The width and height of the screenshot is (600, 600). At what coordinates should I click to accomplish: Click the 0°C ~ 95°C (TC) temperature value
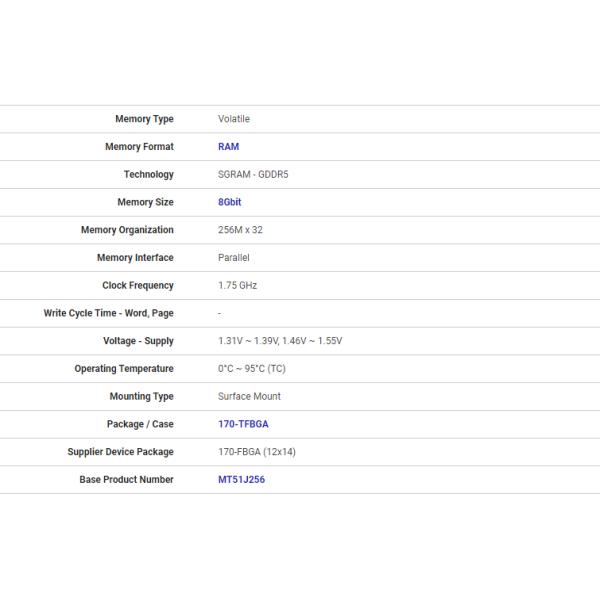[x=251, y=369]
